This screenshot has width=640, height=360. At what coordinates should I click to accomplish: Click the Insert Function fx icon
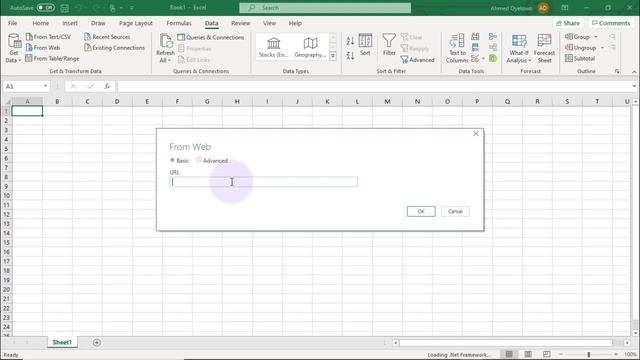pyautogui.click(x=107, y=86)
